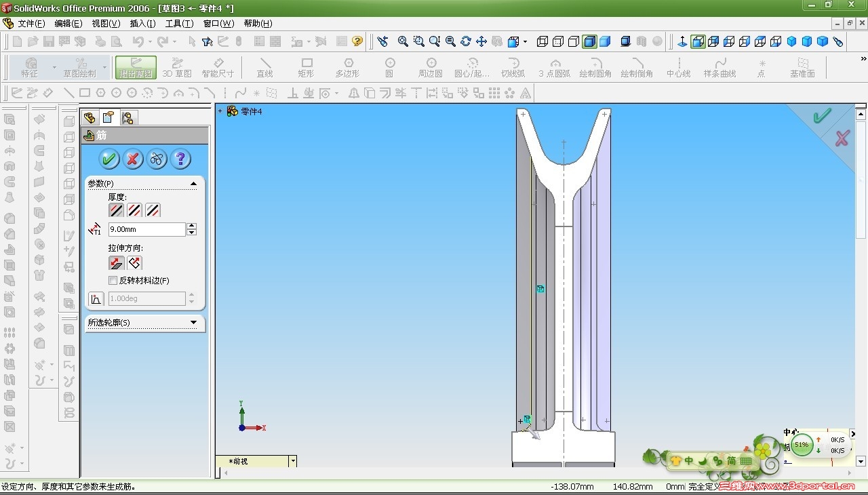868x495 pixels.
Task: Click the detailed preview glasses icon
Action: [157, 159]
